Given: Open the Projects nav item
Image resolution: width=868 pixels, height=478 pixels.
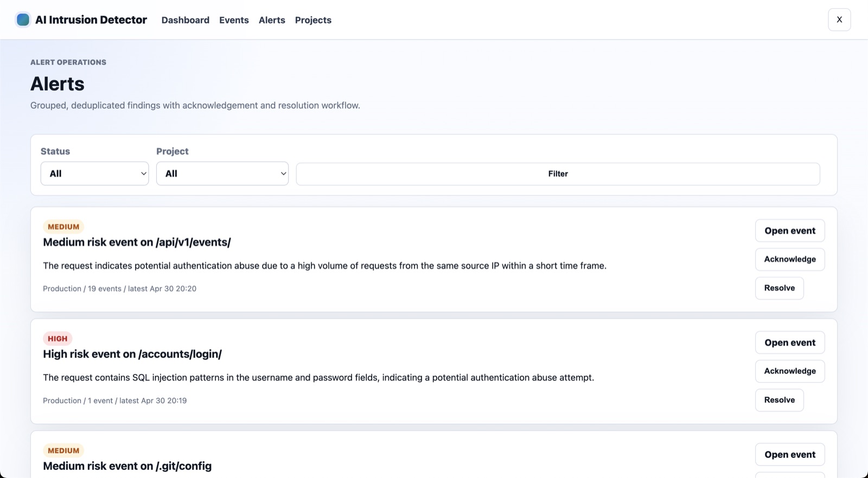Looking at the screenshot, I should point(313,20).
